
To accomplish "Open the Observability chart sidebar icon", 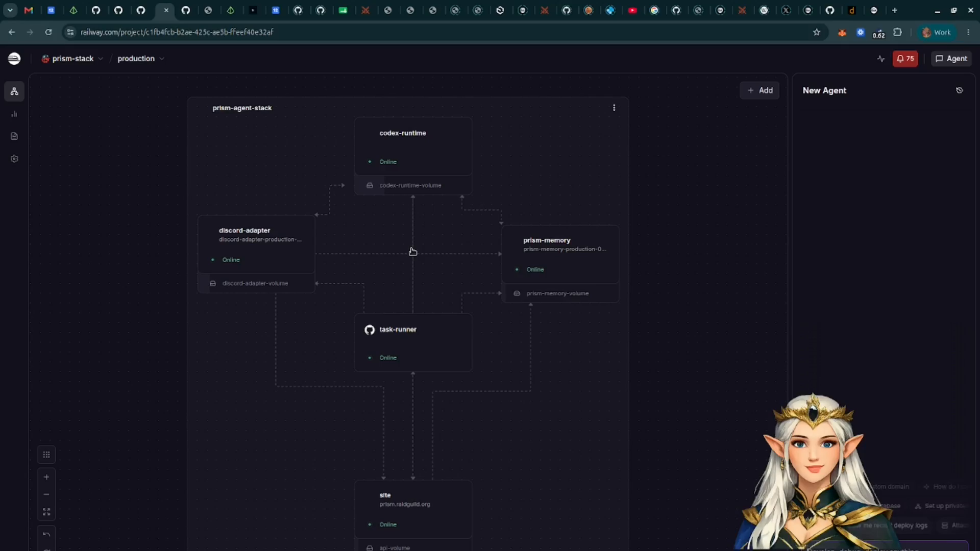I will [14, 114].
